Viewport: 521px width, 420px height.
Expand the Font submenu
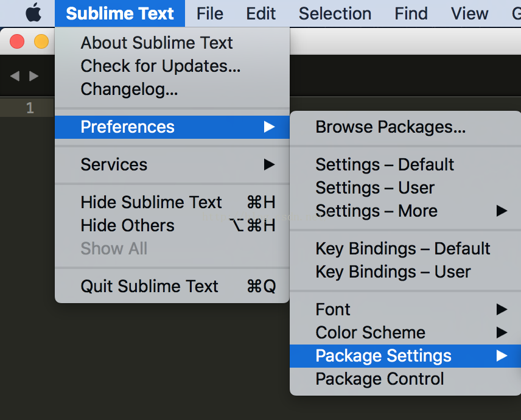405,309
